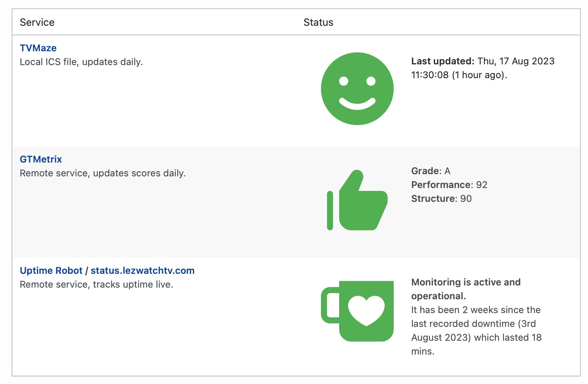Click the Service column header

[37, 23]
